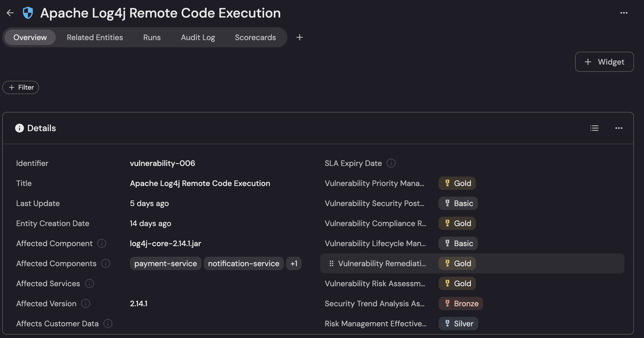This screenshot has width=644, height=338.
Task: Click the info tooltip beside SLA Expiry Date
Action: pyautogui.click(x=391, y=163)
